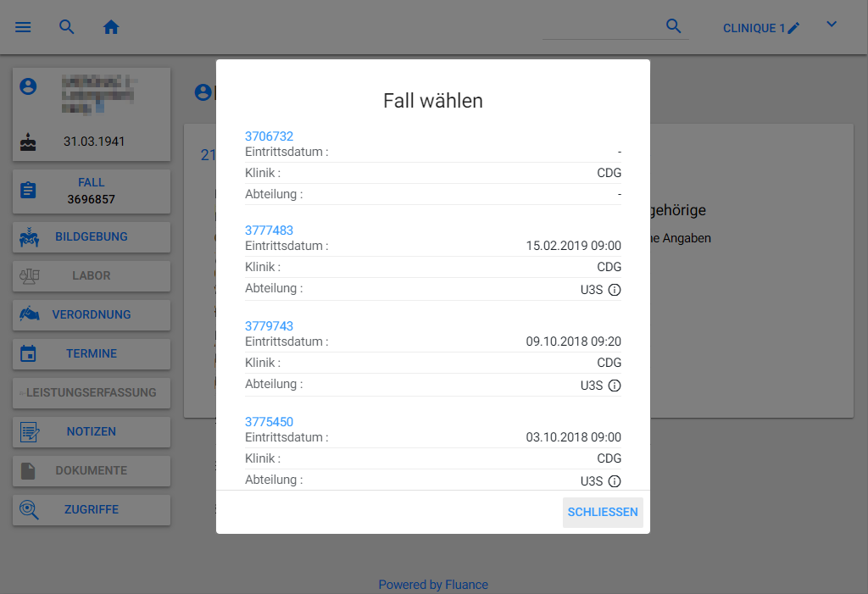Select case number 3777483
This screenshot has width=868, height=594.
(x=269, y=230)
